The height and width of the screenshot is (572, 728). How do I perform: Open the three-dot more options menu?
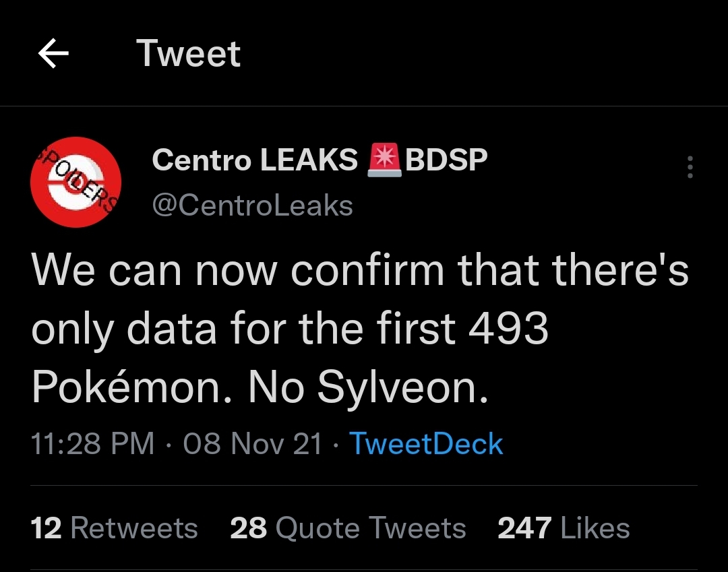point(689,167)
